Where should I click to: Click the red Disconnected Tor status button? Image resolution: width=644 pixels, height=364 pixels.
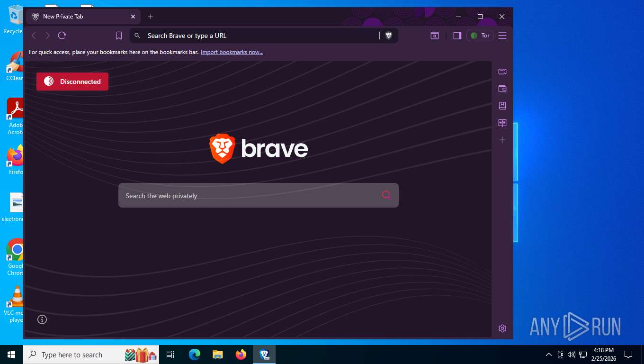click(x=72, y=82)
